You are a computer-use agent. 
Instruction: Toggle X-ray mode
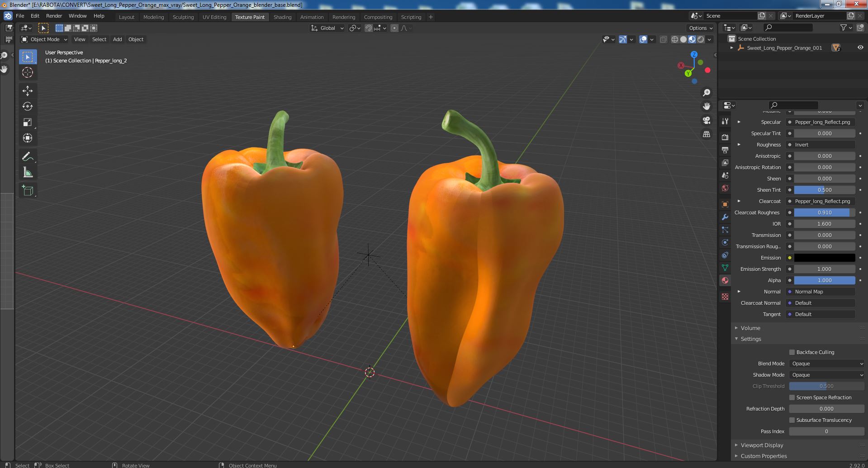point(663,39)
